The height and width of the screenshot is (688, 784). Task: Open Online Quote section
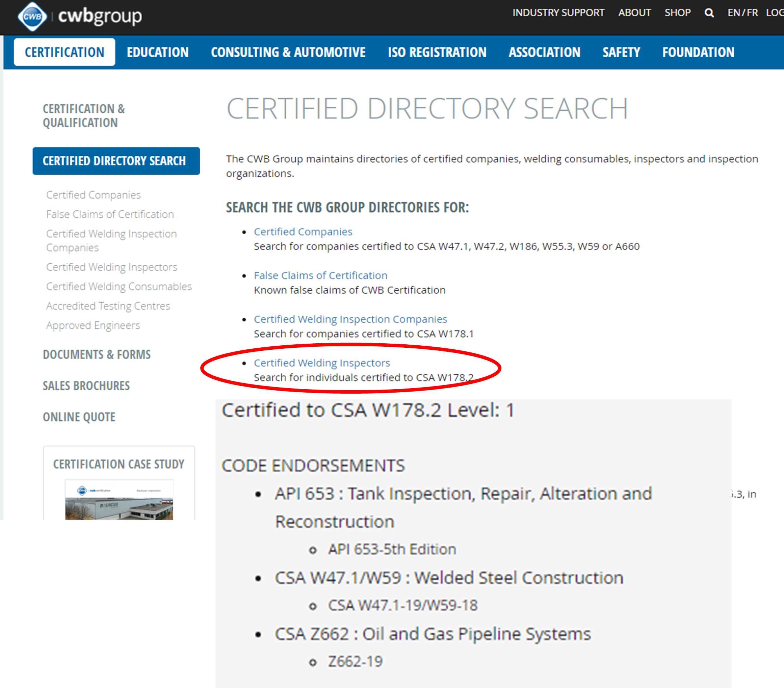coord(79,417)
